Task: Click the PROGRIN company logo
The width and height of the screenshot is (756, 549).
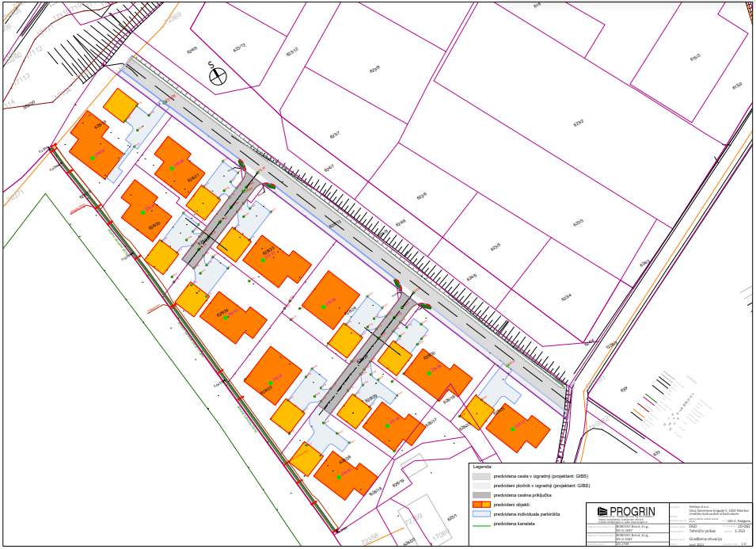Action: (x=625, y=513)
